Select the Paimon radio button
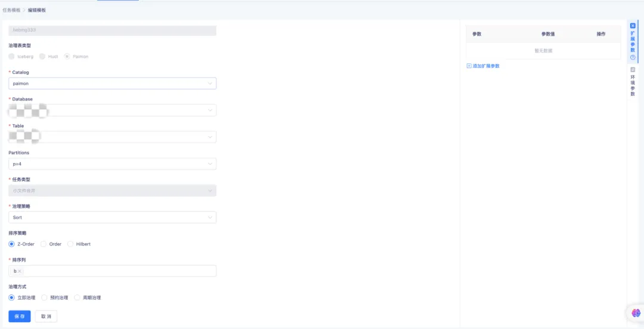The height and width of the screenshot is (329, 644). (x=67, y=56)
